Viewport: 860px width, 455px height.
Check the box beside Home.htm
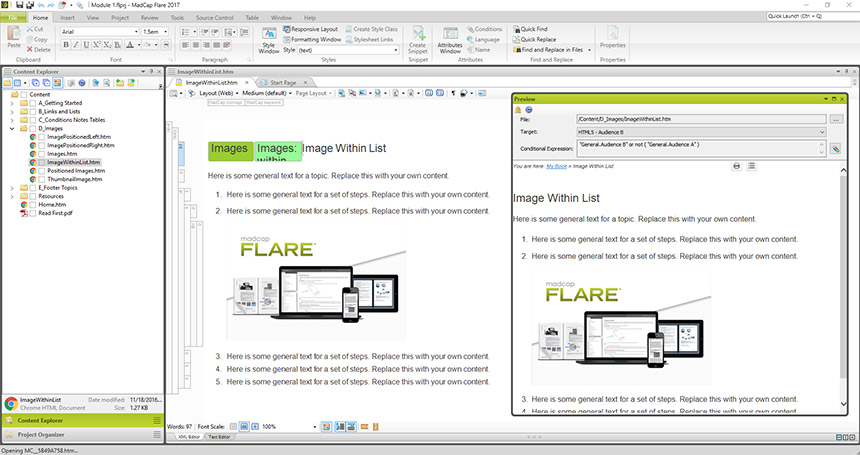click(x=33, y=204)
